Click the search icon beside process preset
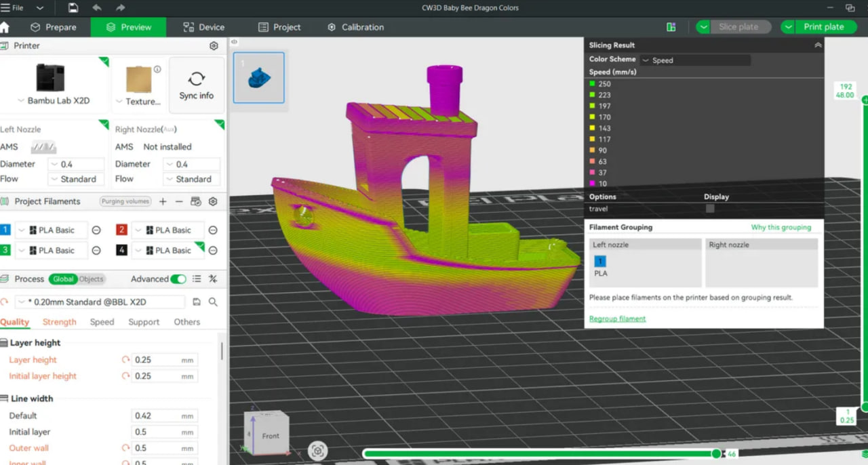 [x=213, y=302]
